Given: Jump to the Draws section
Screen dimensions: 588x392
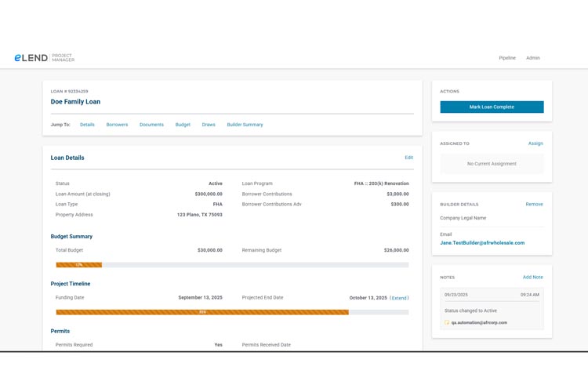Looking at the screenshot, I should click(x=209, y=125).
